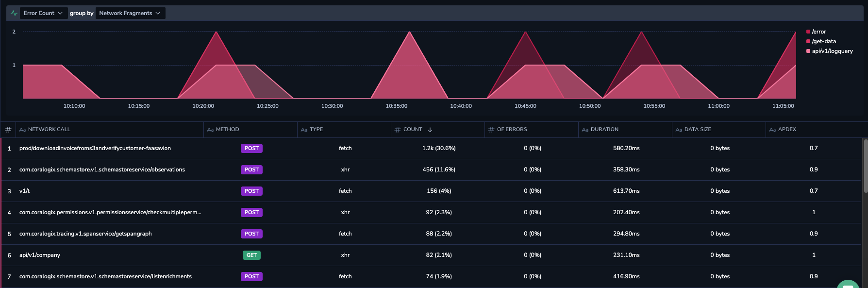Screen dimensions: 868x288
Task: Toggle the /error series in the legend
Action: [x=816, y=32]
